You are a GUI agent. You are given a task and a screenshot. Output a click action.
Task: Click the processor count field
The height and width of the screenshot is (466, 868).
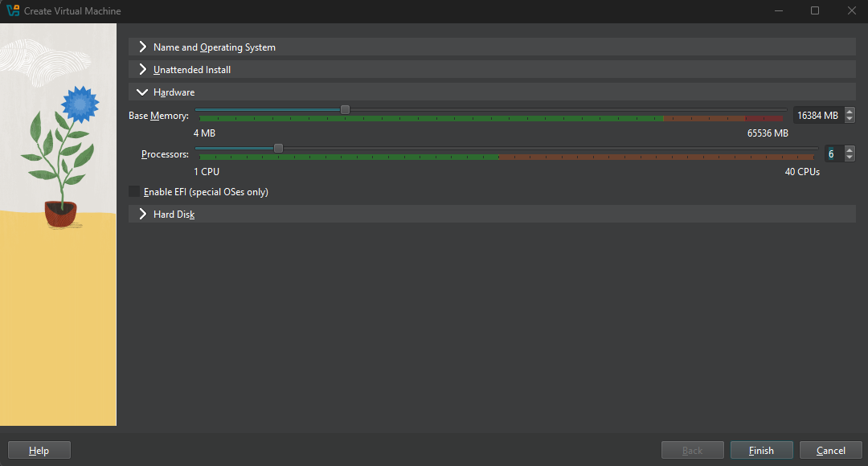click(832, 154)
